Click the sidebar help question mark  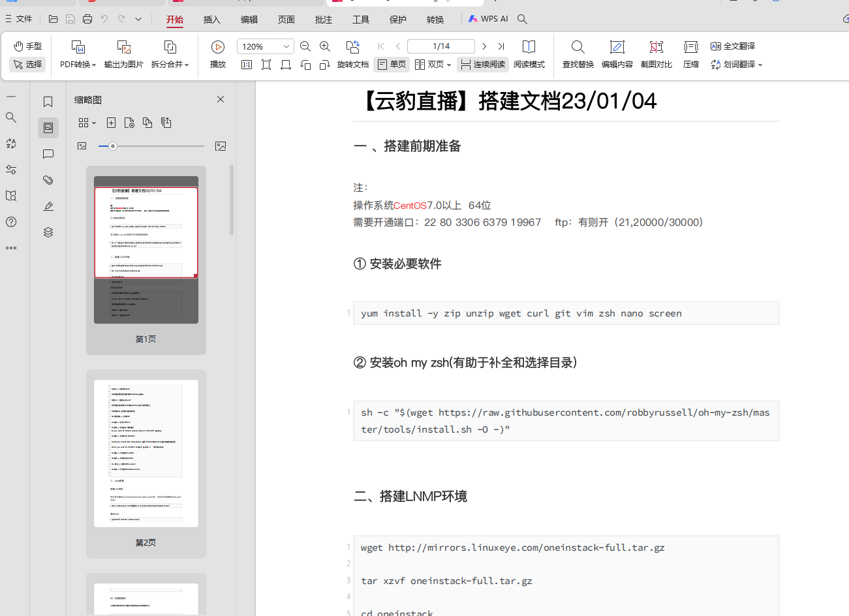pos(11,222)
